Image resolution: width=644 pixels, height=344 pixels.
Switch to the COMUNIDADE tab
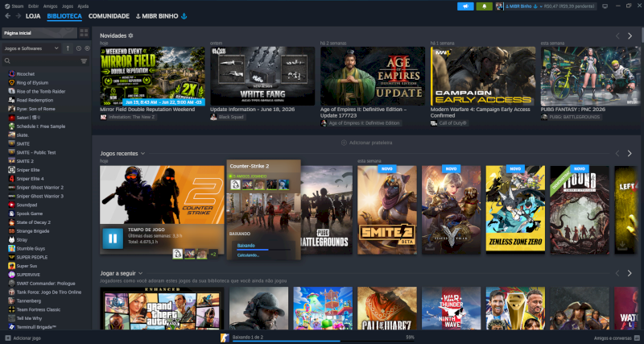click(x=109, y=16)
